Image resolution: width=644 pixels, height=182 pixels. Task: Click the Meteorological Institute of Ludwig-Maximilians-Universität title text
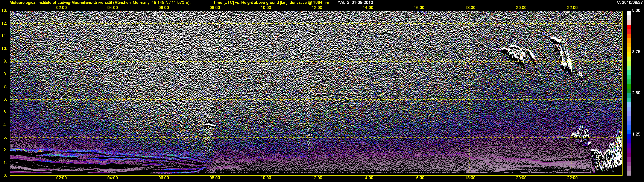click(x=100, y=3)
